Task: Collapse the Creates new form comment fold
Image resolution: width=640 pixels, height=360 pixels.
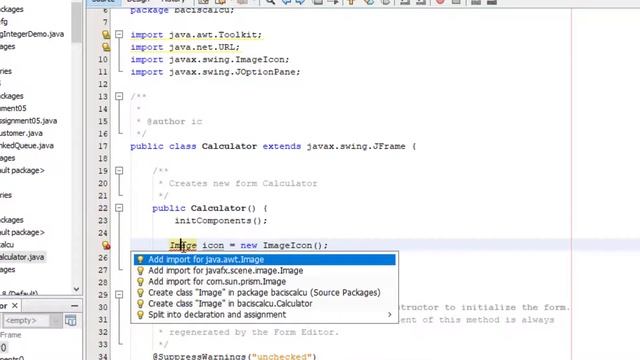Action: pos(119,171)
